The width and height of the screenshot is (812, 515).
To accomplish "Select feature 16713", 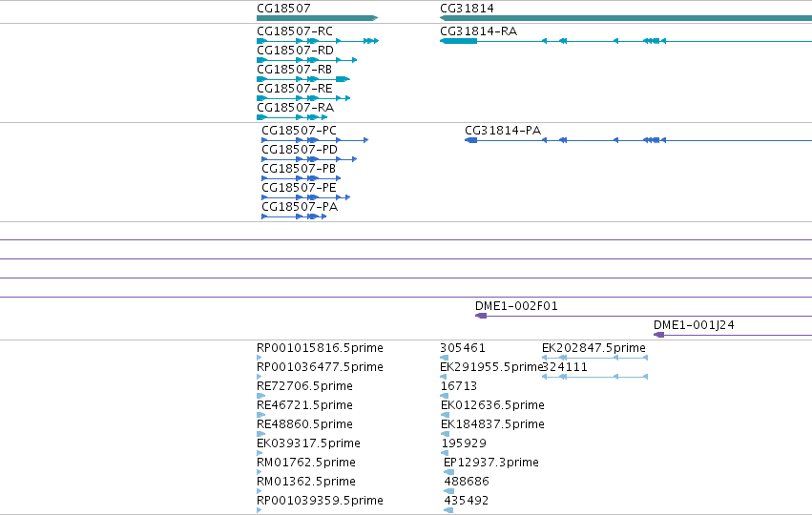I will 459,386.
